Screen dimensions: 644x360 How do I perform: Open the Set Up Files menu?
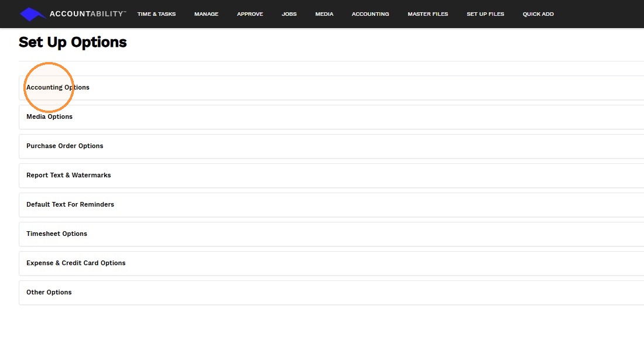485,14
